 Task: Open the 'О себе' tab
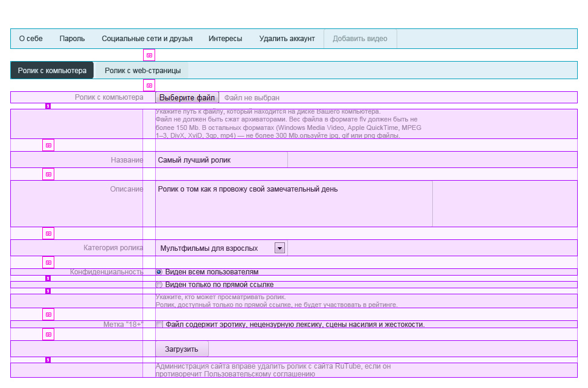31,39
